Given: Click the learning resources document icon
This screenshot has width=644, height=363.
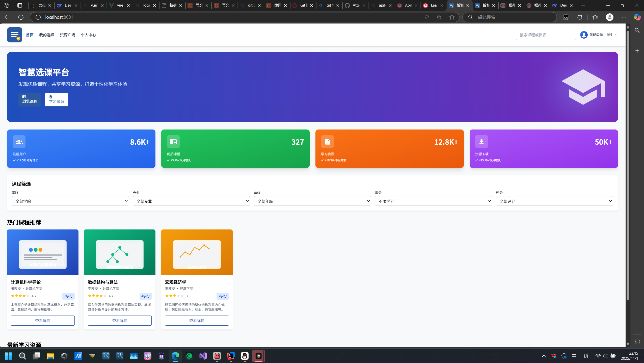Looking at the screenshot, I should coord(327,142).
